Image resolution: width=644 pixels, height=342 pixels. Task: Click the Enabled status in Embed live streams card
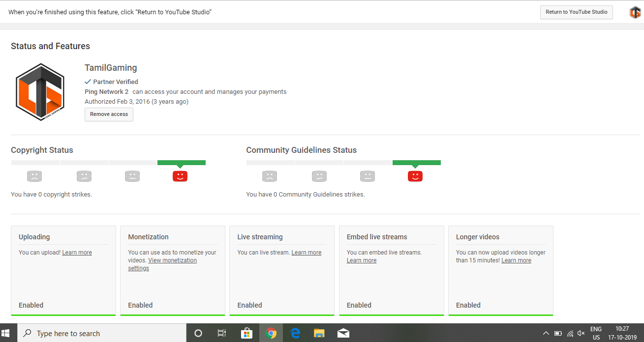(x=359, y=305)
